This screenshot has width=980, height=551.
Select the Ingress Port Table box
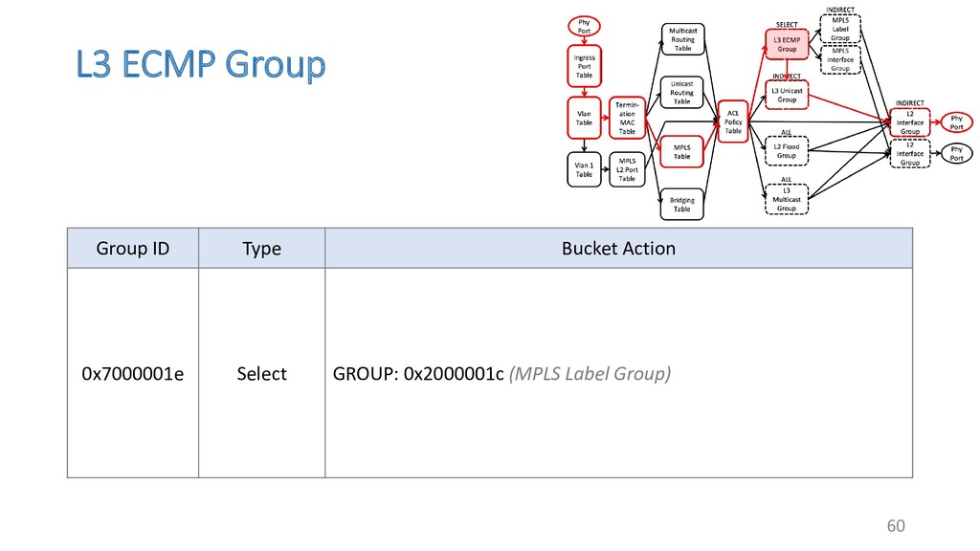(x=584, y=67)
